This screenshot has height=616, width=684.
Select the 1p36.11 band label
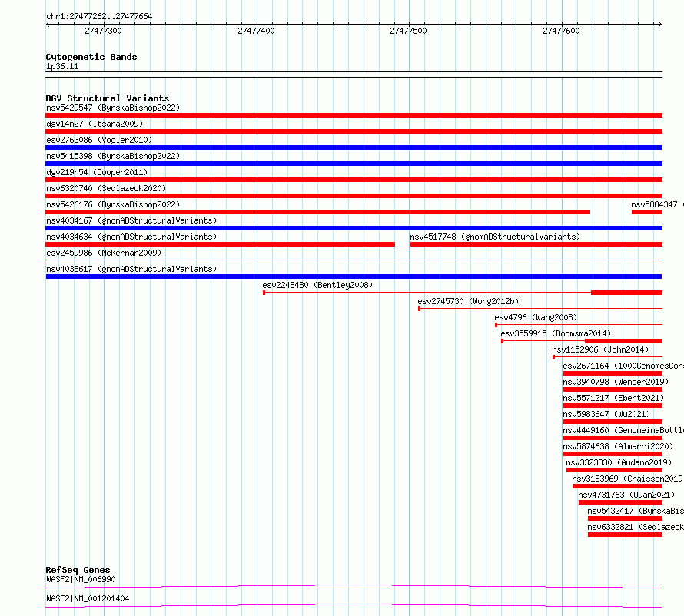[x=62, y=66]
